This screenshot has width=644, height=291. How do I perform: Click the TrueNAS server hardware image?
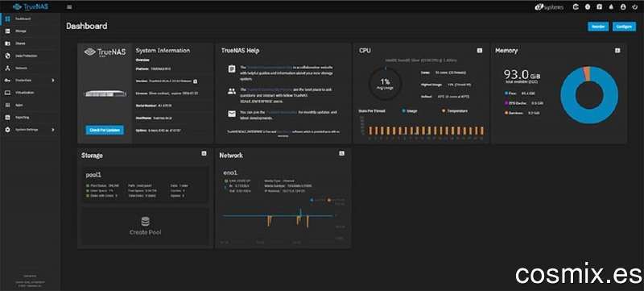105,94
